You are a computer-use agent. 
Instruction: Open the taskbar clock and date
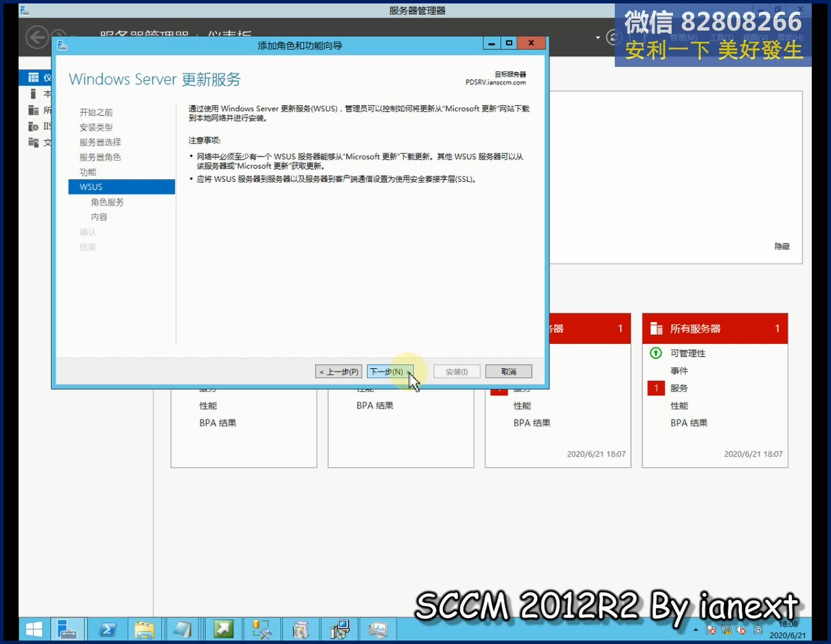coord(787,630)
